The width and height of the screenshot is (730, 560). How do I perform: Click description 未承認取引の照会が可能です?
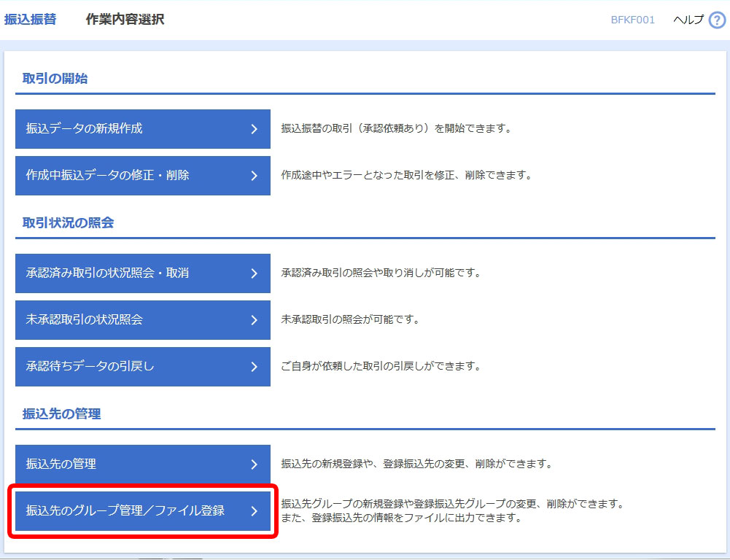(350, 319)
